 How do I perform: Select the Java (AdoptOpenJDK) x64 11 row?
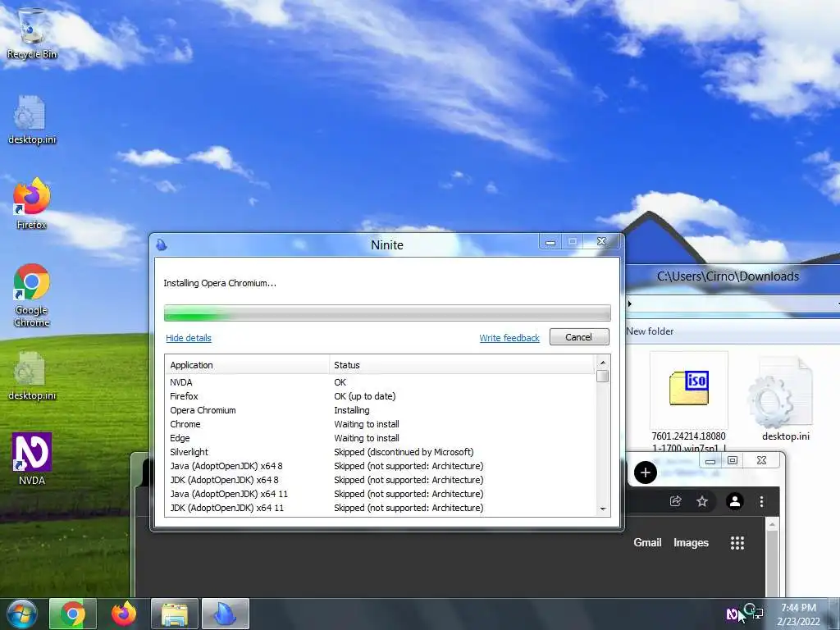click(380, 493)
